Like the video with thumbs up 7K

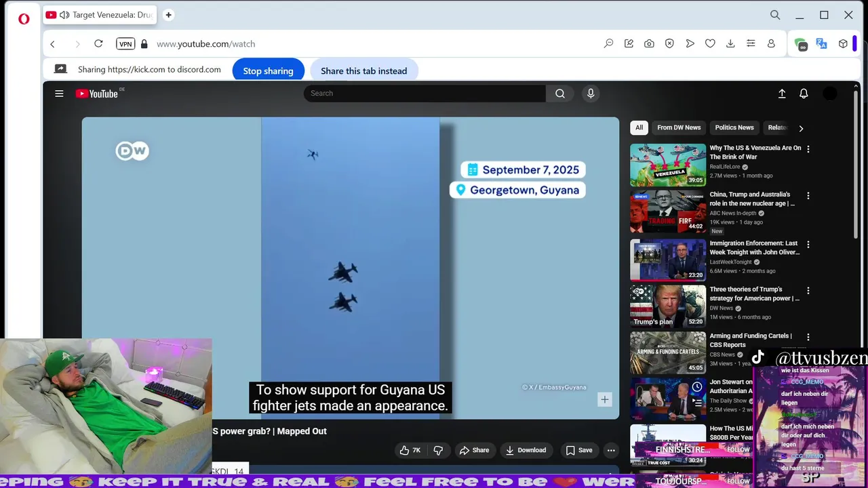click(x=410, y=450)
